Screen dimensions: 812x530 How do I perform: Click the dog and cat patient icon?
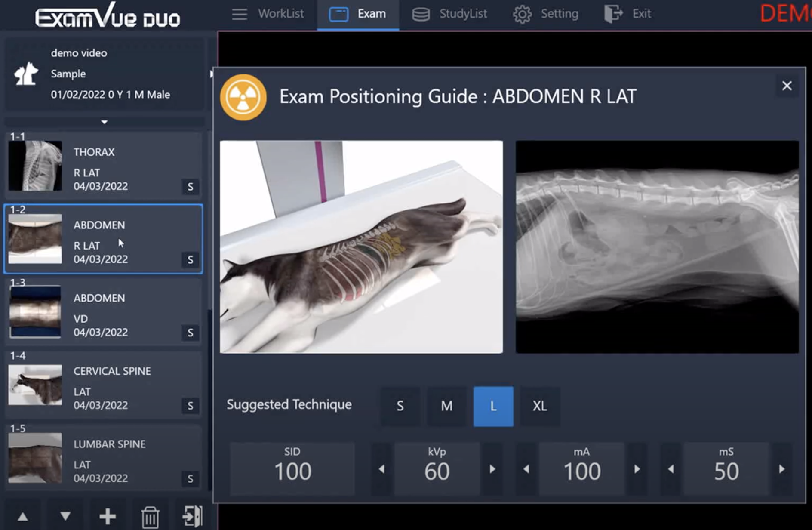pos(26,74)
